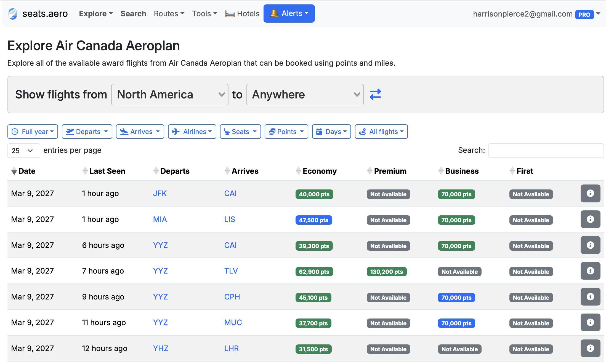Open the Arrives filter dropdown
The image size is (606, 364).
(x=140, y=132)
